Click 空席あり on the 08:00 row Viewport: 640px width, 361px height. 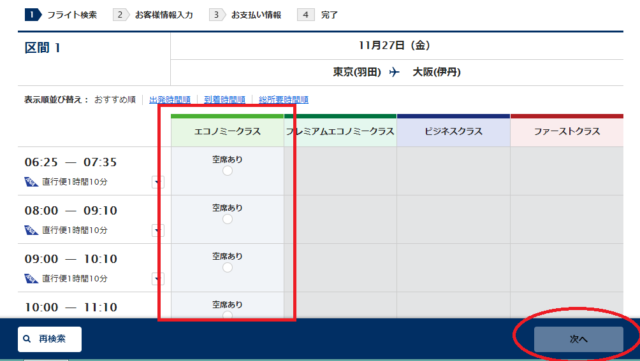[x=227, y=208]
